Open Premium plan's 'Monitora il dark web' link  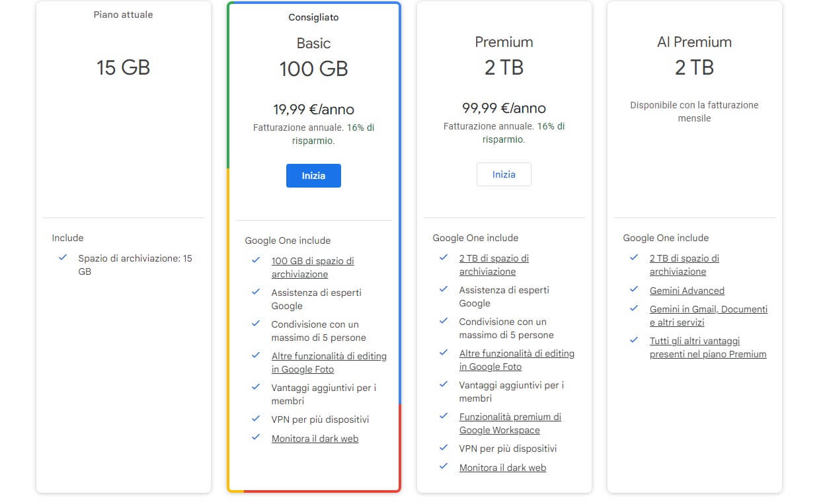(x=502, y=468)
